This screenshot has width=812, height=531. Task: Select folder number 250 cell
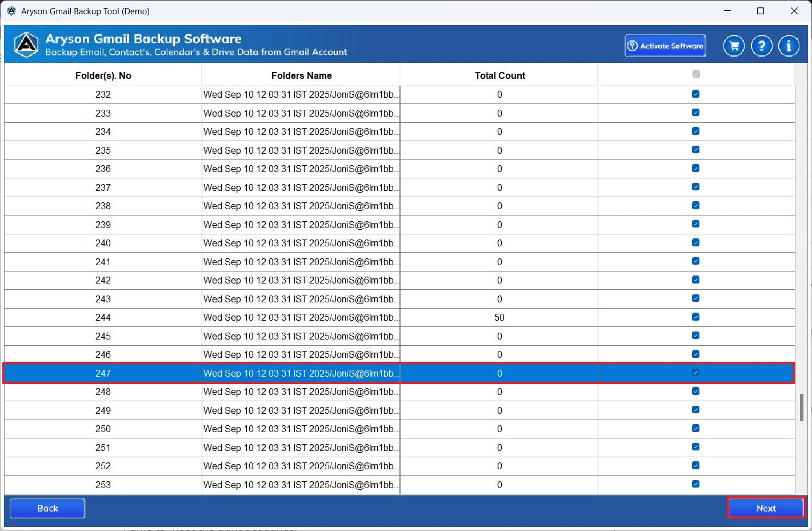point(103,429)
